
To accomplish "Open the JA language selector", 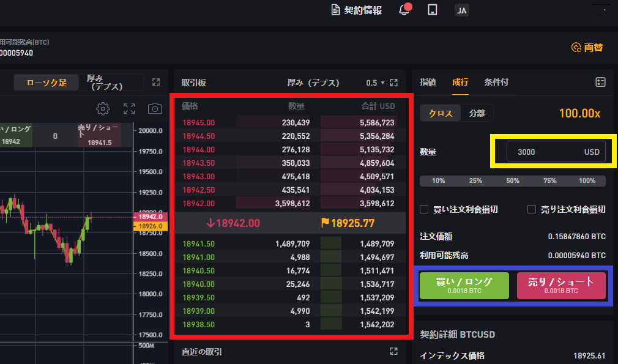I will (461, 10).
